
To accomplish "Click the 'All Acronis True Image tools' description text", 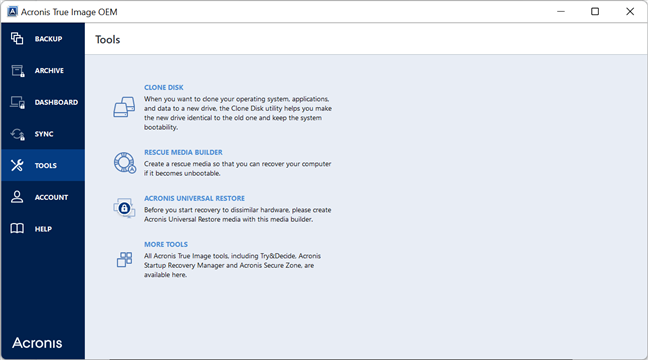I will pos(232,265).
